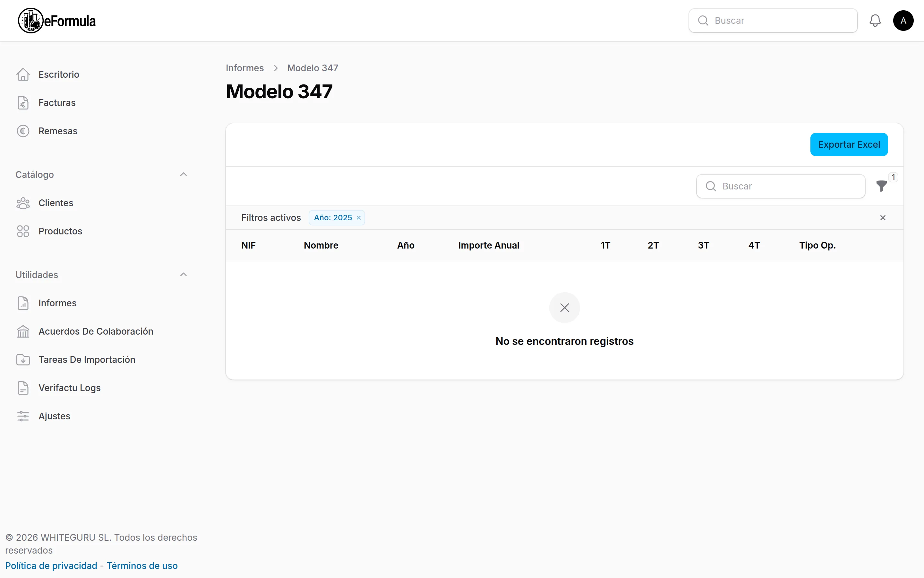The width and height of the screenshot is (924, 578).
Task: Open Productos in sidebar
Action: pyautogui.click(x=60, y=231)
